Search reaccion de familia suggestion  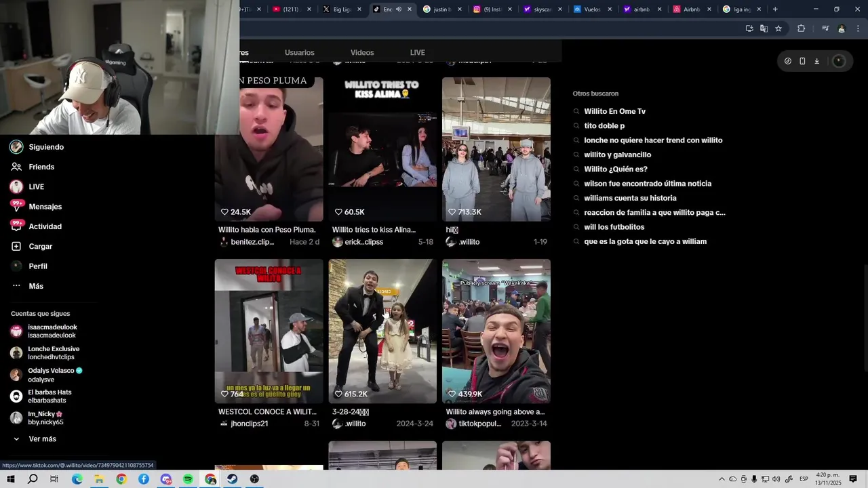point(654,213)
